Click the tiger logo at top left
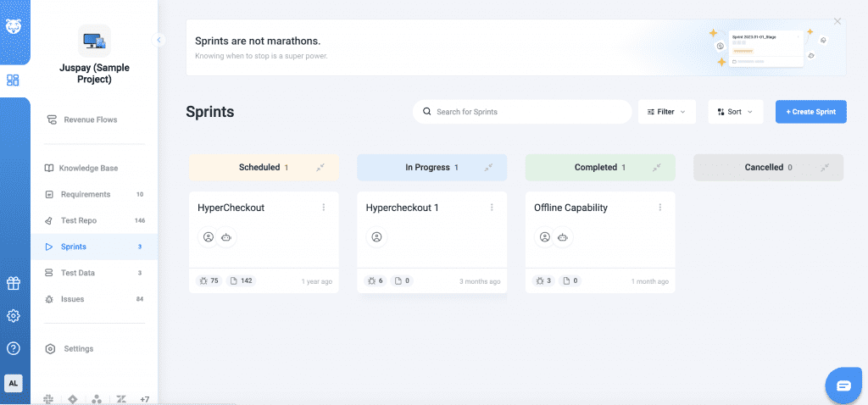 14,26
